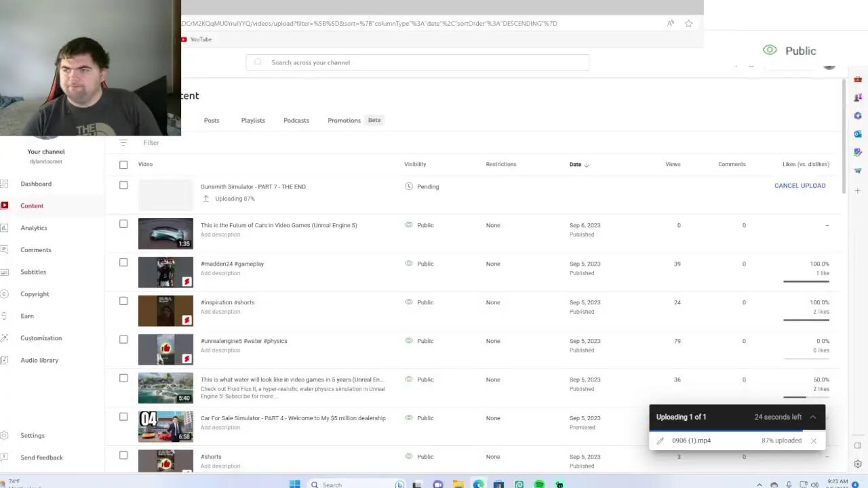Cancel 0906 (1).mp4 upload with X
The image size is (868, 488).
tap(813, 441)
